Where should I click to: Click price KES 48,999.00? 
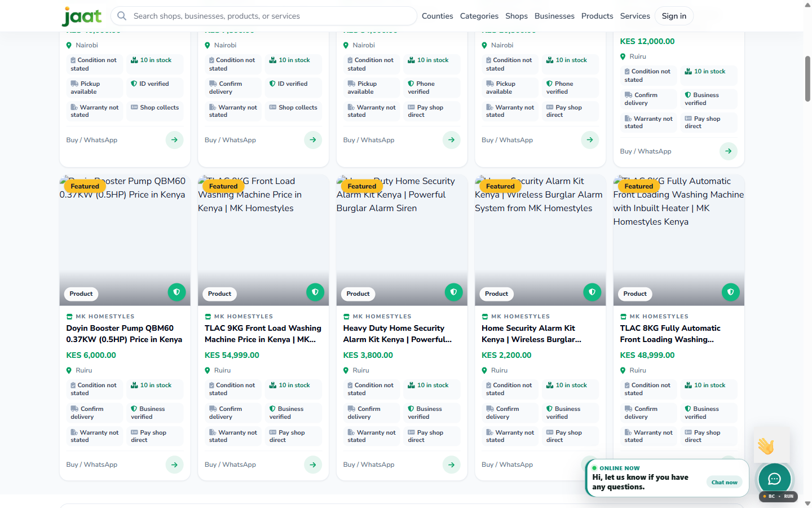[647, 355]
